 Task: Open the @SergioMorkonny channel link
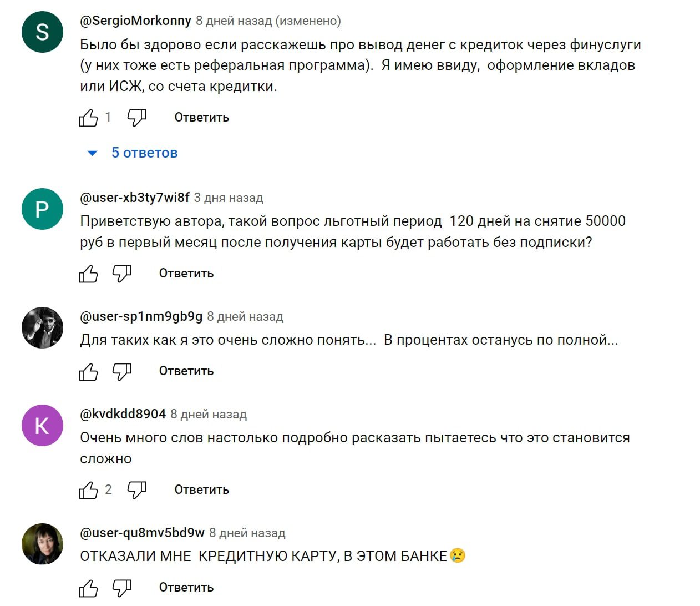pyautogui.click(x=135, y=21)
